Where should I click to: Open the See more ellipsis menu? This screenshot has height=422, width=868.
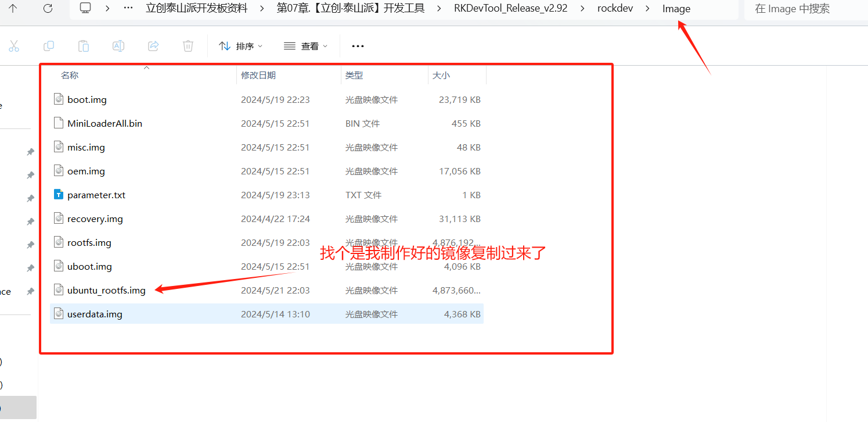pos(358,46)
